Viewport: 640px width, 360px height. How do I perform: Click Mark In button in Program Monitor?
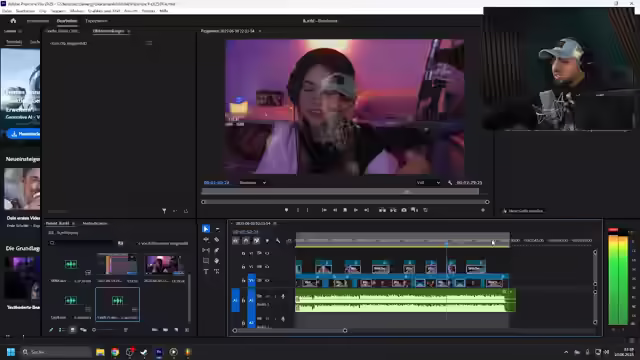298,210
